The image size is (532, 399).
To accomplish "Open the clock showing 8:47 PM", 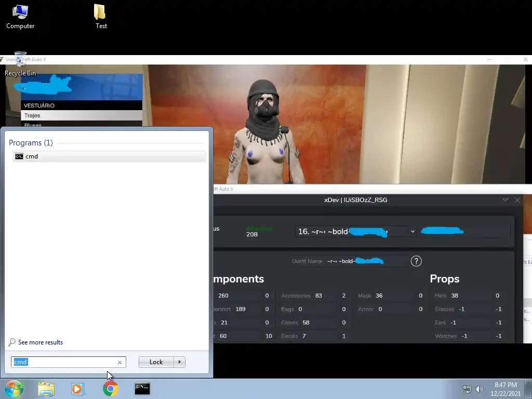I will (x=506, y=385).
